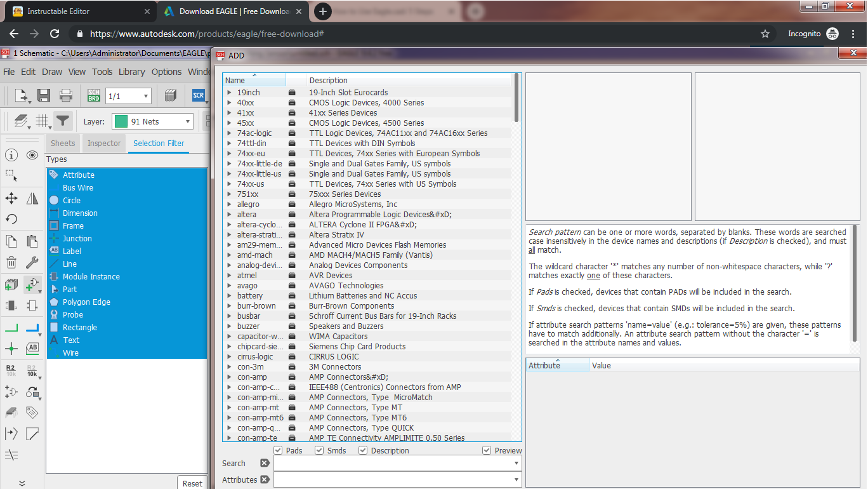This screenshot has height=489, width=868.
Task: Select the Value (10k) tool
Action: pyautogui.click(x=32, y=370)
